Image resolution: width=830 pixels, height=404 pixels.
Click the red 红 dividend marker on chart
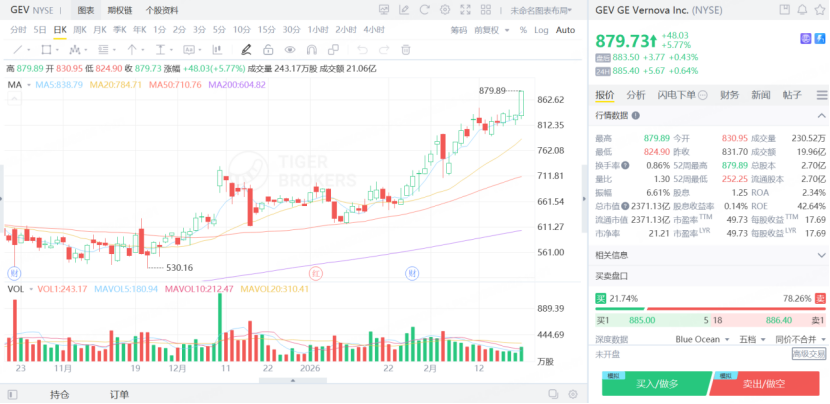point(315,274)
